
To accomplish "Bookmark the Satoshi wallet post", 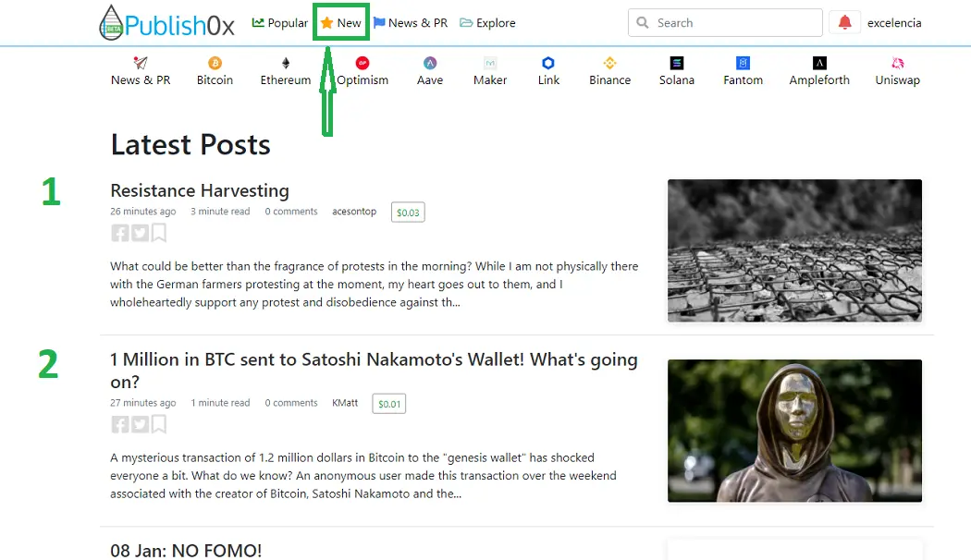I will pyautogui.click(x=159, y=424).
